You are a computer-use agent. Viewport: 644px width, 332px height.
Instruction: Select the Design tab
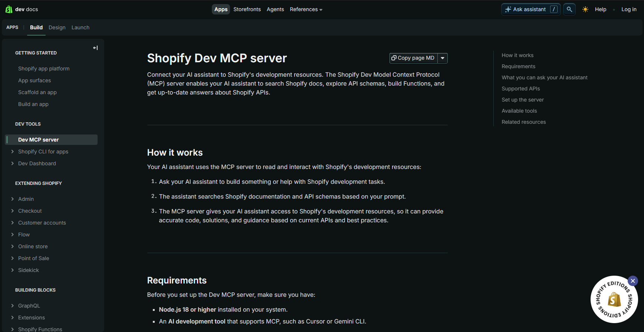57,27
